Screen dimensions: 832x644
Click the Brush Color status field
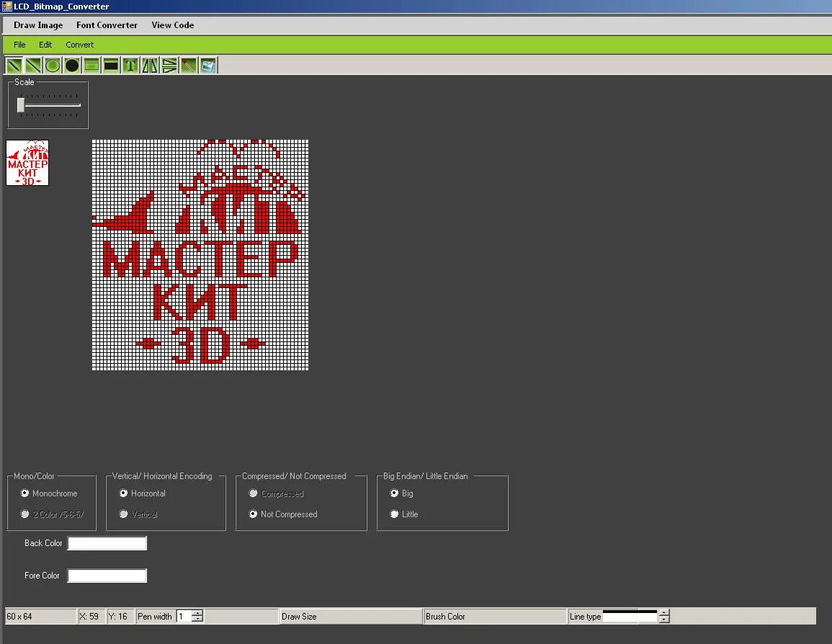495,617
